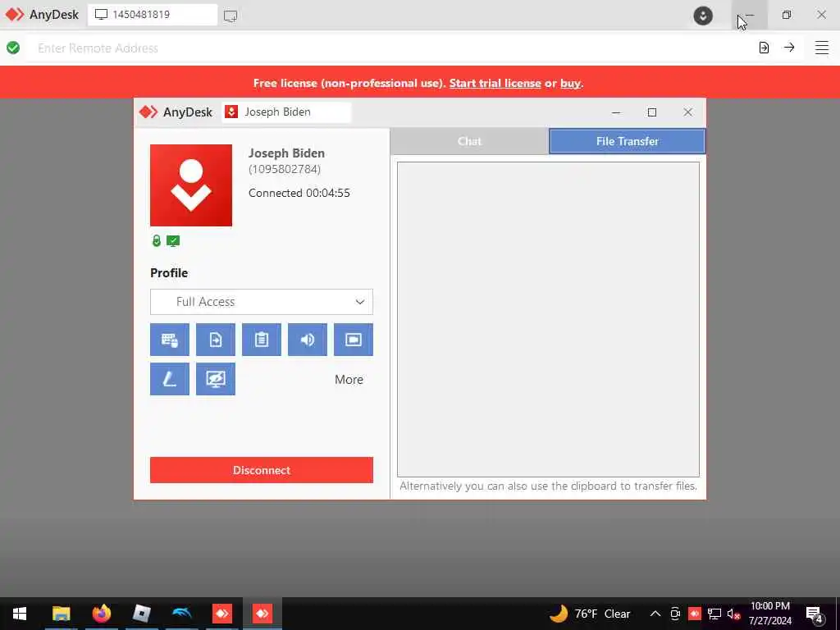Click the download notification circle icon
Image resolution: width=840 pixels, height=630 pixels.
click(703, 16)
